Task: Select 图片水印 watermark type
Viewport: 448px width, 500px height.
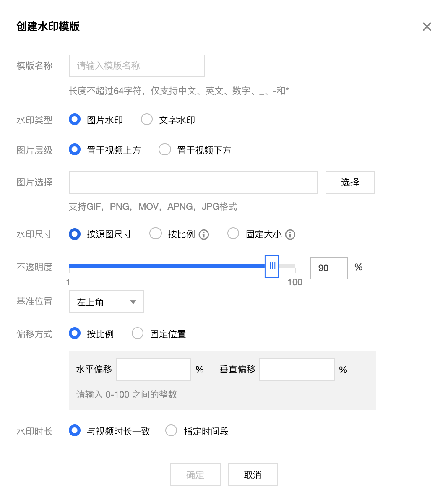Action: pyautogui.click(x=75, y=120)
